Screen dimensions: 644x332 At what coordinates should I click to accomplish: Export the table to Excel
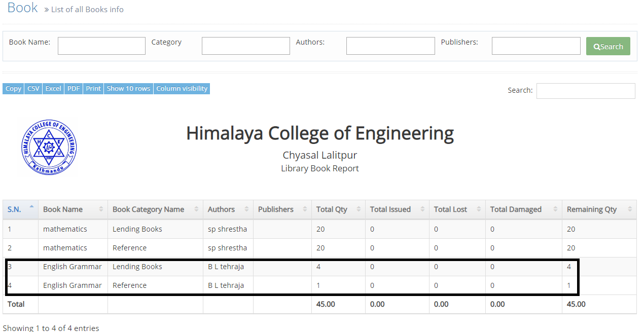click(x=53, y=89)
